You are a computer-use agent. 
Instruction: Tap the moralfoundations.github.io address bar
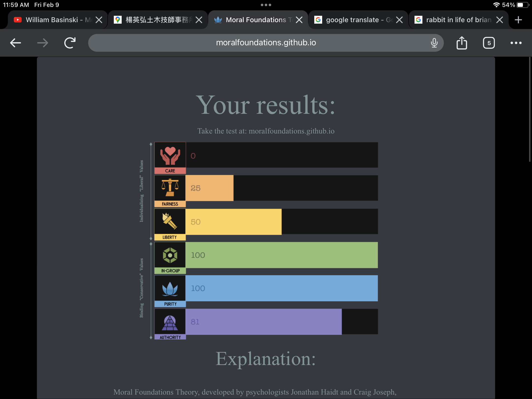(266, 43)
